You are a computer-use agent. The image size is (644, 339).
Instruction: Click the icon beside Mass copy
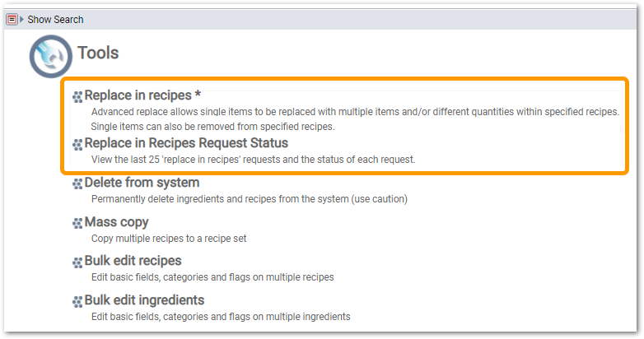pos(77,223)
